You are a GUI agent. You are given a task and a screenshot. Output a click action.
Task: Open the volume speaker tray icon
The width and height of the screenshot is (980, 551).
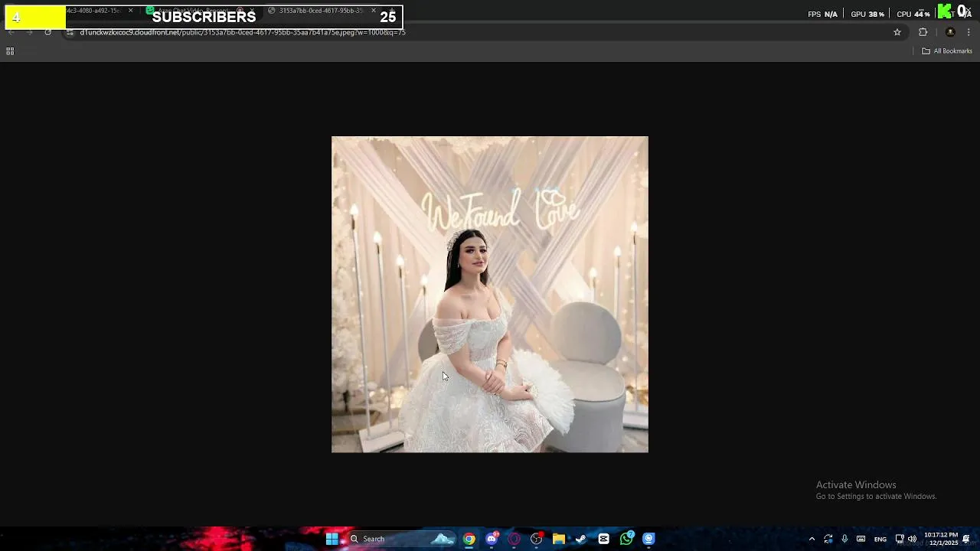912,539
